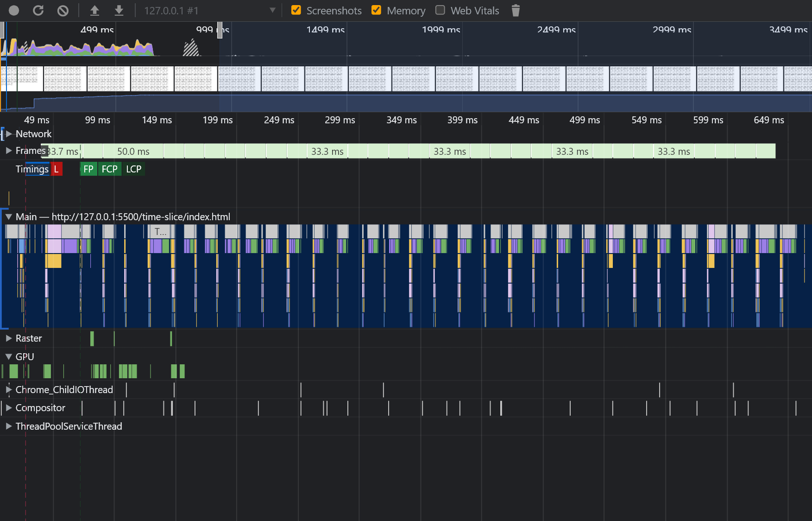Select the left overview window handle
Viewport: 812px width, 521px height.
tap(2, 30)
